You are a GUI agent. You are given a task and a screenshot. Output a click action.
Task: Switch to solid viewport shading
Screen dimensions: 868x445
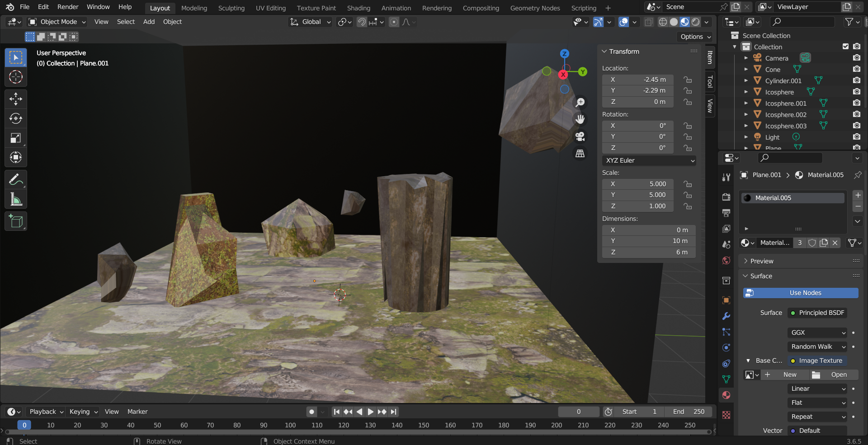pyautogui.click(x=674, y=22)
